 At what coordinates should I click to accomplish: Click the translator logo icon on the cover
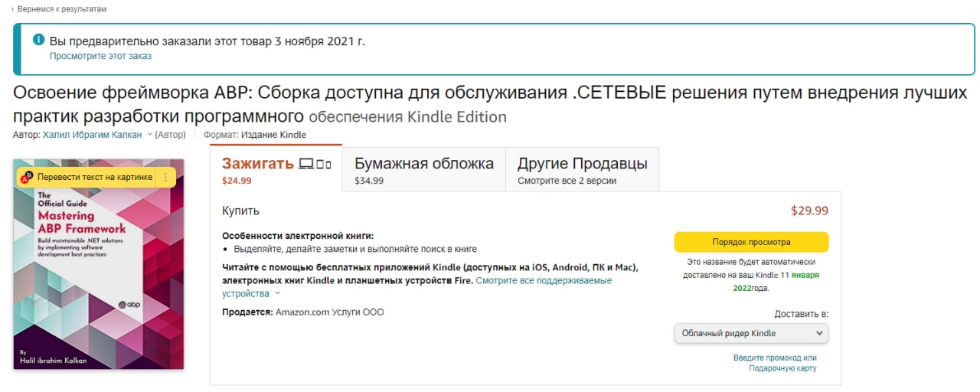(x=26, y=178)
